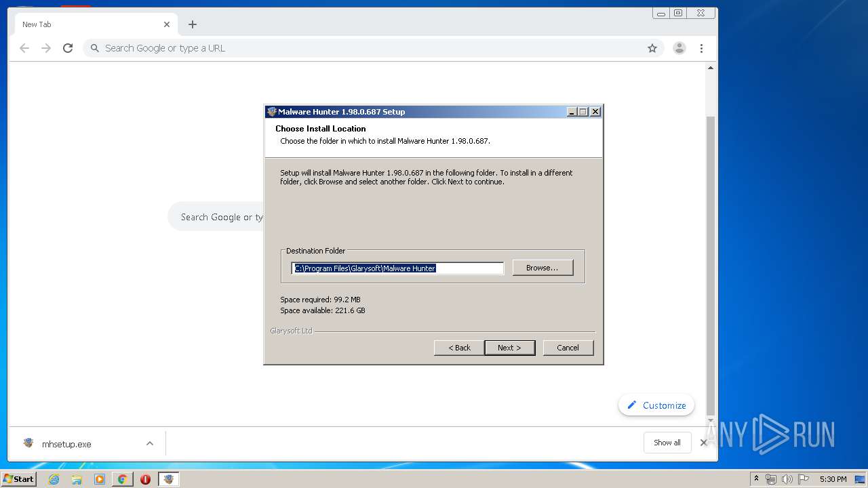868x488 pixels.
Task: Open Windows Media Player from taskbar
Action: click(100, 479)
